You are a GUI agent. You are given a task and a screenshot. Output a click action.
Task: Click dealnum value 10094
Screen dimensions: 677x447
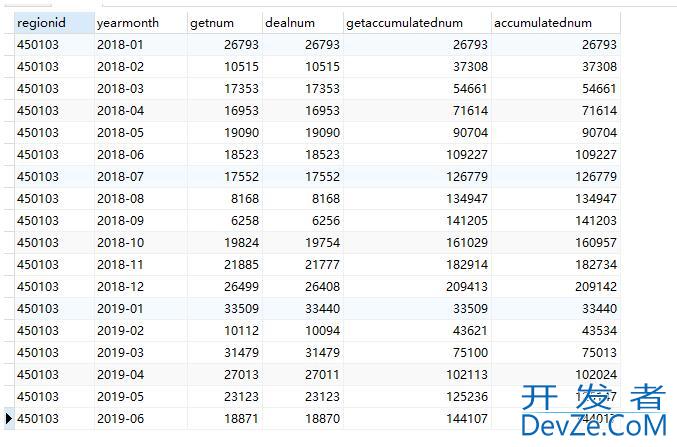pyautogui.click(x=303, y=331)
